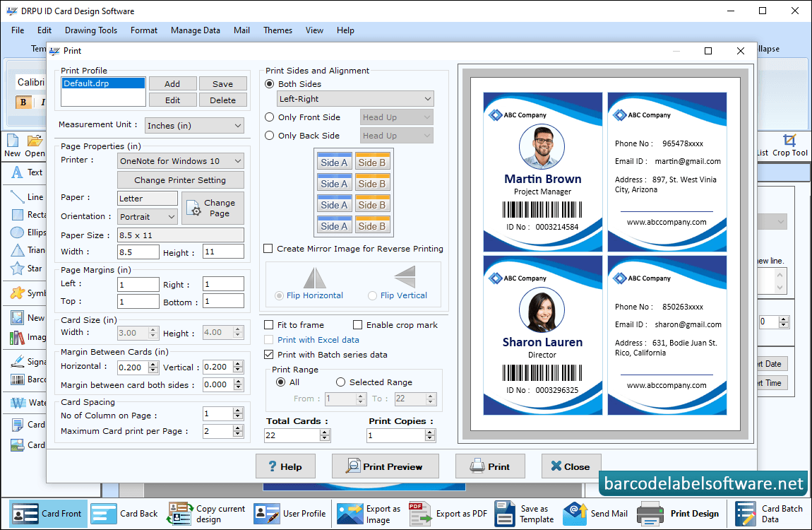This screenshot has width=812, height=530.
Task: Open the Measurement Unit dropdown
Action: [194, 125]
